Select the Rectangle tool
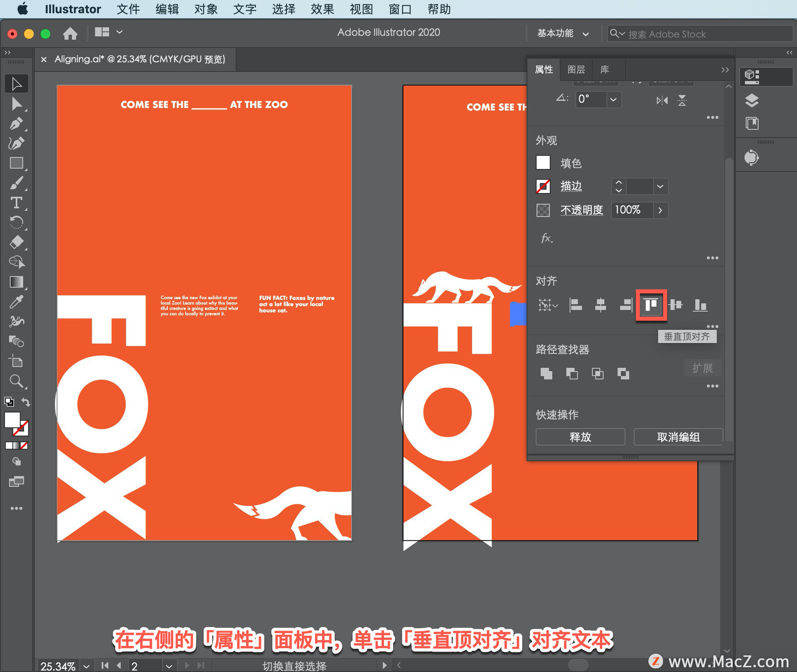Screen dimensions: 797x672 [17, 163]
